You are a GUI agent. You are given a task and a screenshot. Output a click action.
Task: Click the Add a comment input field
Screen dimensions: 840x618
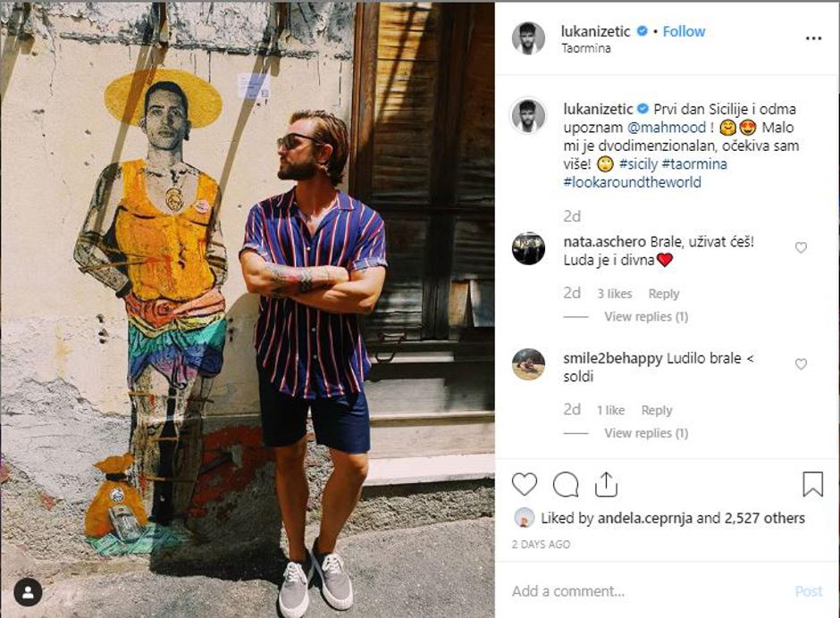(x=643, y=591)
